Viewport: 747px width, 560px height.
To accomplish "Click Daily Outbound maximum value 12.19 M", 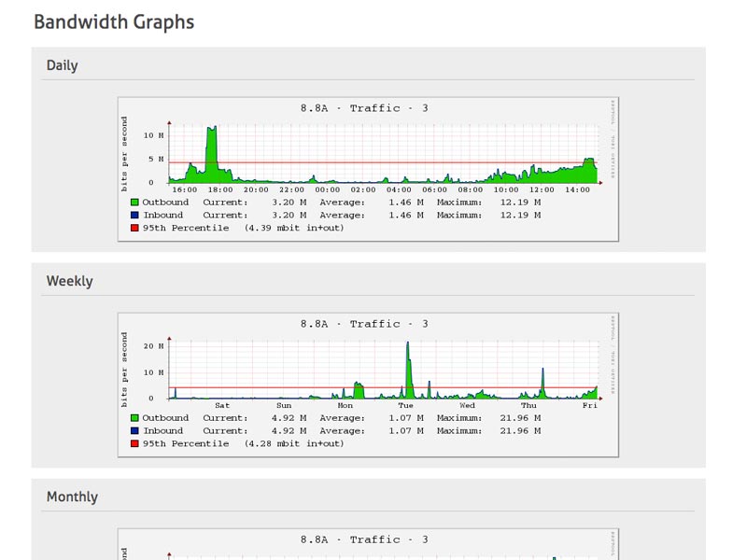I will [x=520, y=203].
